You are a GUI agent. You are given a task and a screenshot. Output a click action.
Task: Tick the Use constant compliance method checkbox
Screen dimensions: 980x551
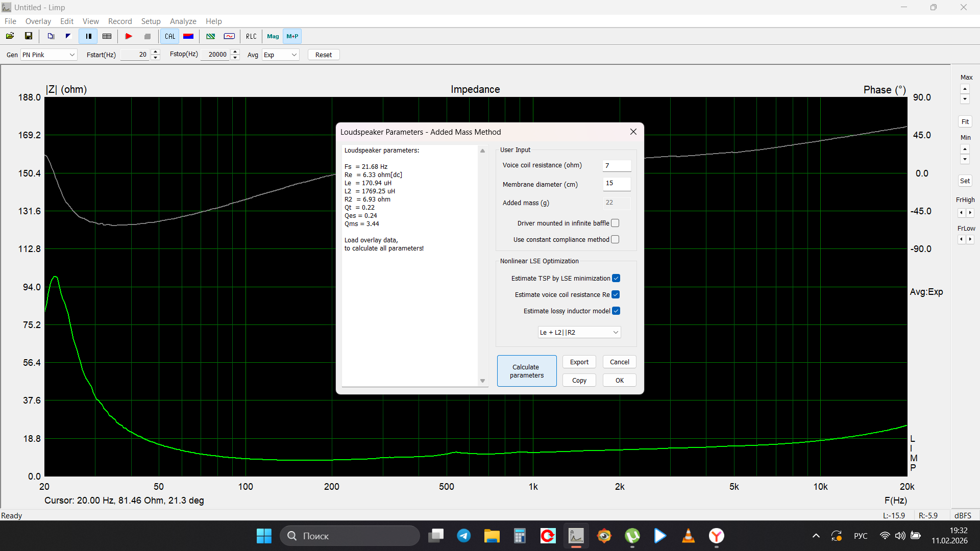pos(615,239)
